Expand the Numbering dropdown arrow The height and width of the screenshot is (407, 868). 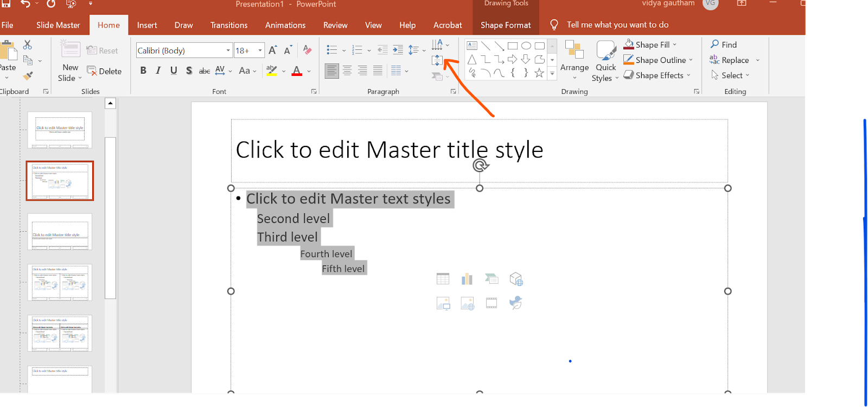[369, 50]
